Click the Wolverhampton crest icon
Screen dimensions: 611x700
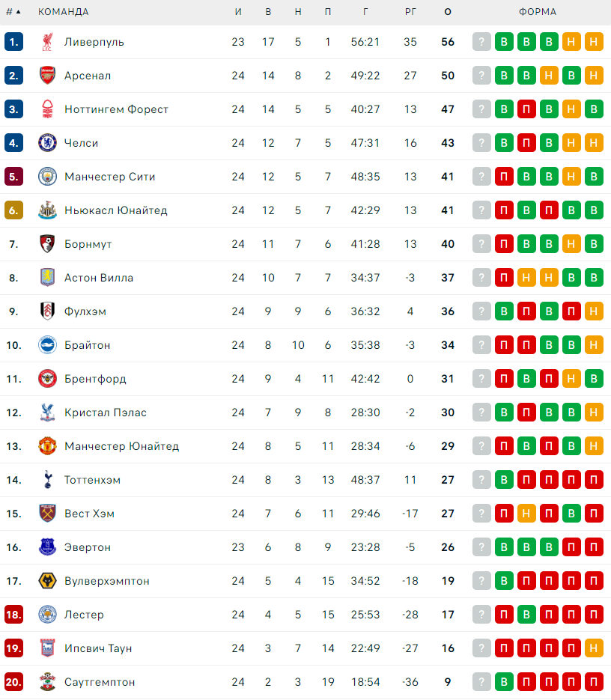coord(47,581)
